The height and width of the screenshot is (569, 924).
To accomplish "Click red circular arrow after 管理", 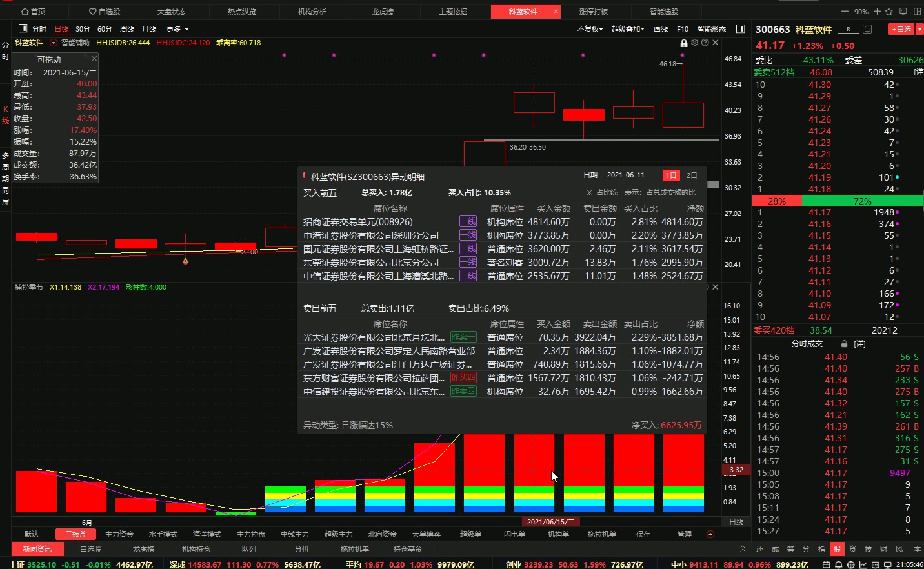I will [710, 534].
